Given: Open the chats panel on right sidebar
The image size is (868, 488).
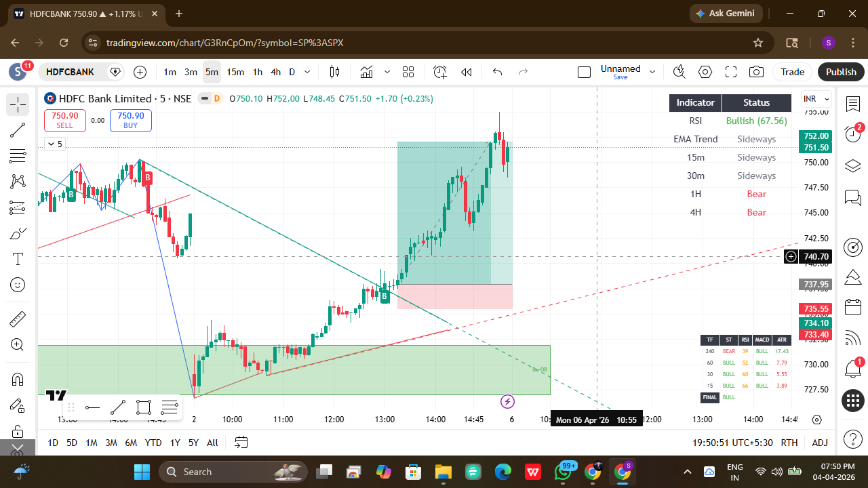Looking at the screenshot, I should [x=852, y=197].
